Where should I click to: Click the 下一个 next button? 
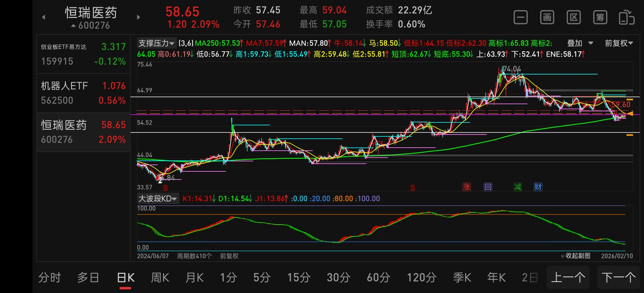[618, 278]
